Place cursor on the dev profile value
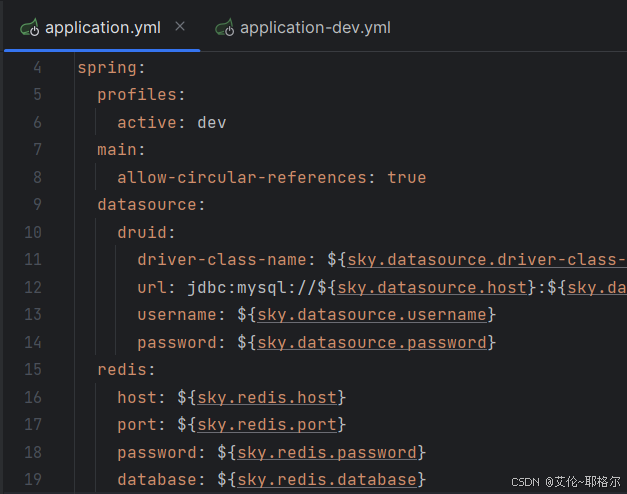Image resolution: width=627 pixels, height=494 pixels. pos(212,123)
